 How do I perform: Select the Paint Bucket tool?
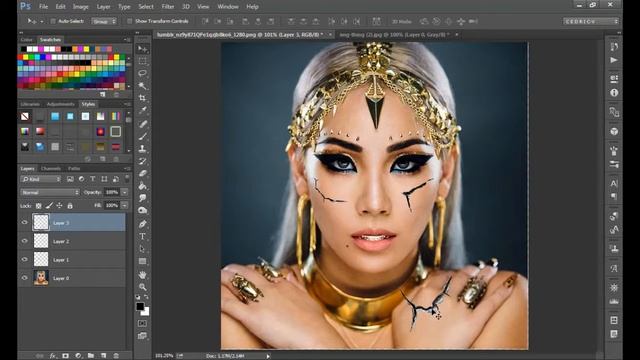click(142, 186)
